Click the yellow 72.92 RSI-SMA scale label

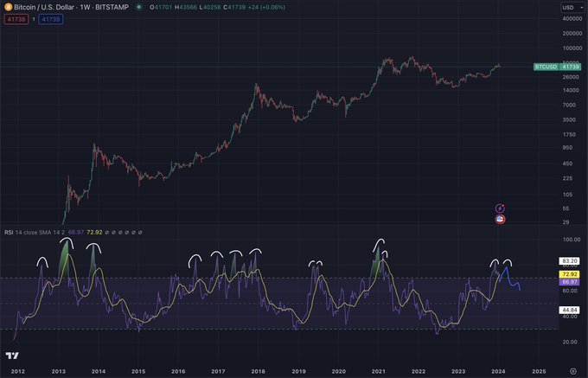566,272
